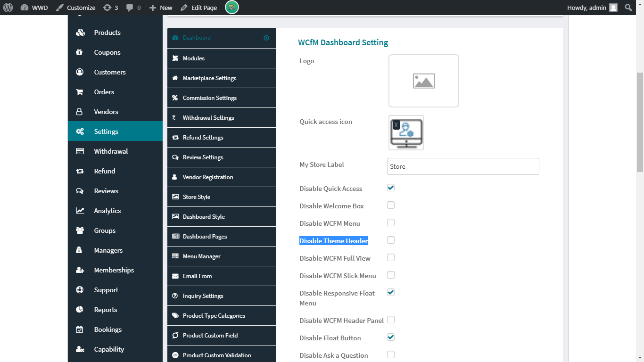
Task: Click the Vendors person icon
Action: tap(80, 112)
